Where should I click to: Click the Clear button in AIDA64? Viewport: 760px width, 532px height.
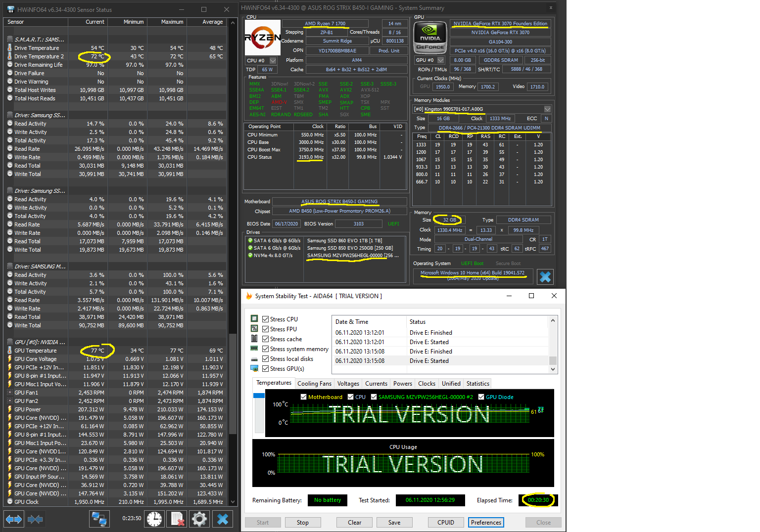point(355,523)
